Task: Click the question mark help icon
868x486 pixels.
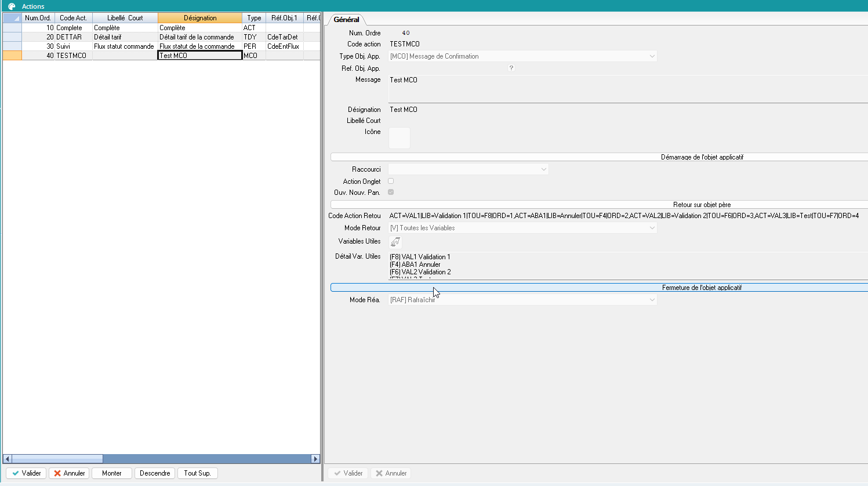Action: point(511,68)
